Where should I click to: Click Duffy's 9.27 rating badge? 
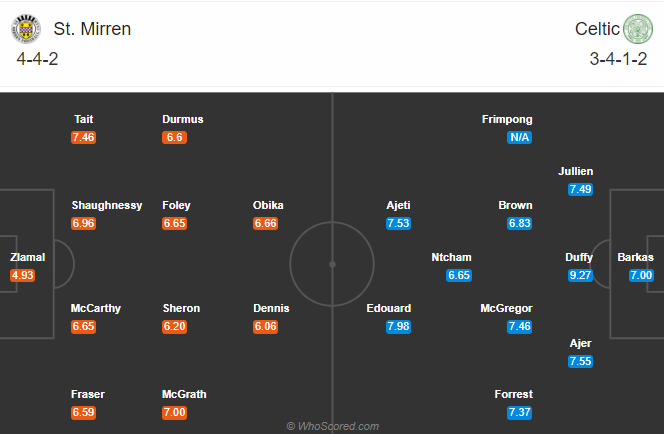point(580,275)
